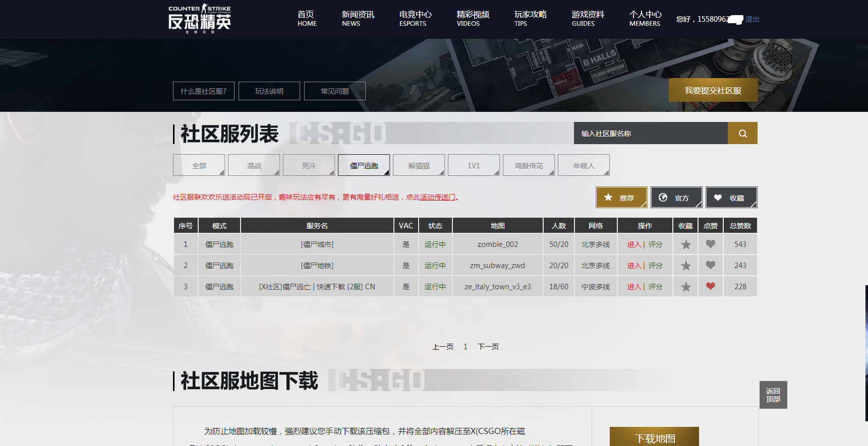
Task: Click the zombie_002 map cell
Action: pyautogui.click(x=498, y=244)
